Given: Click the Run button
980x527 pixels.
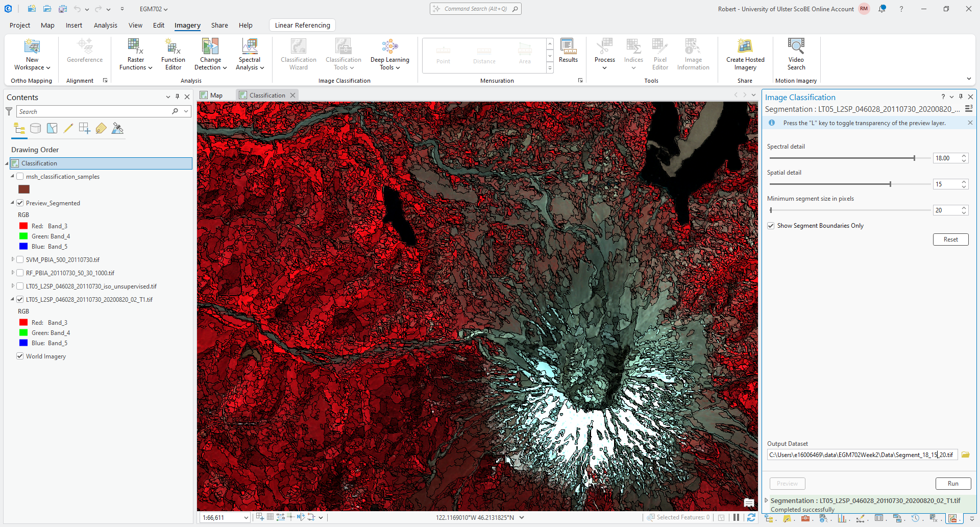Looking at the screenshot, I should click(953, 484).
